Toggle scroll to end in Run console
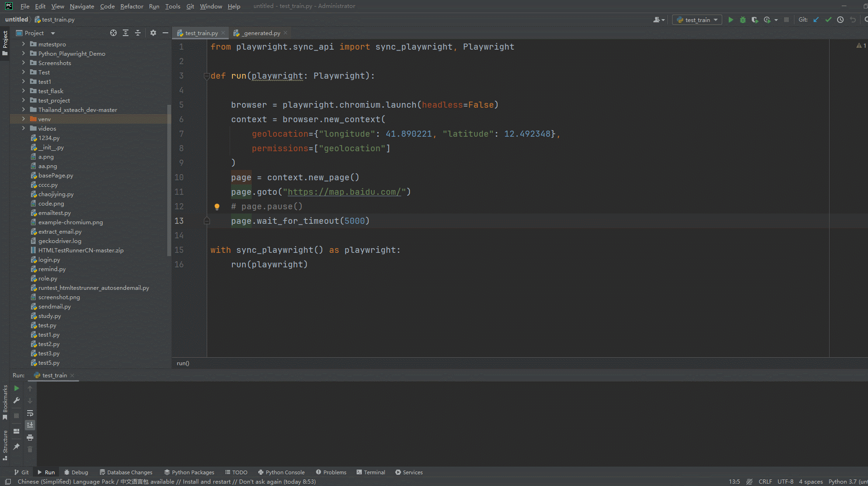This screenshot has height=486, width=868. click(30, 425)
